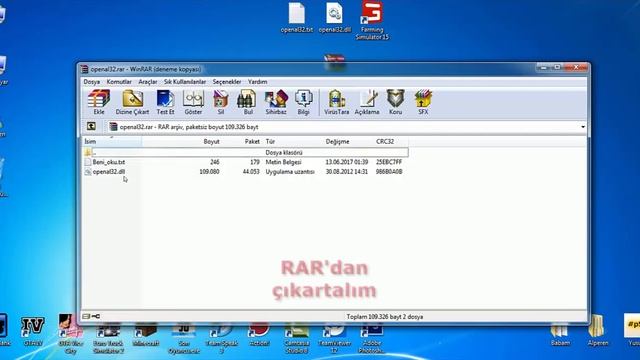Open the Göster (View) tool
The image size is (640, 360).
point(193,102)
